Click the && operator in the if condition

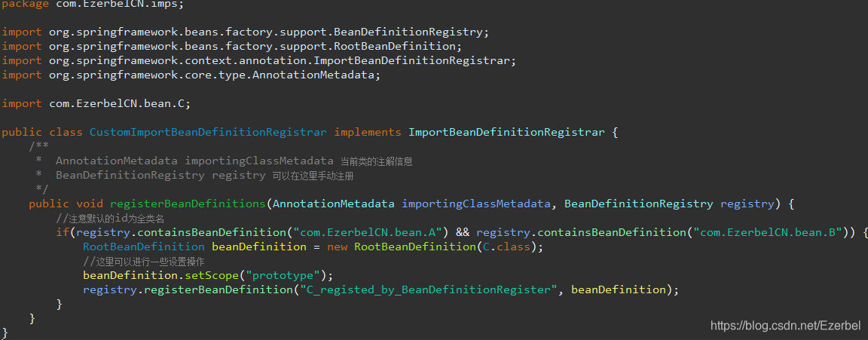point(462,233)
